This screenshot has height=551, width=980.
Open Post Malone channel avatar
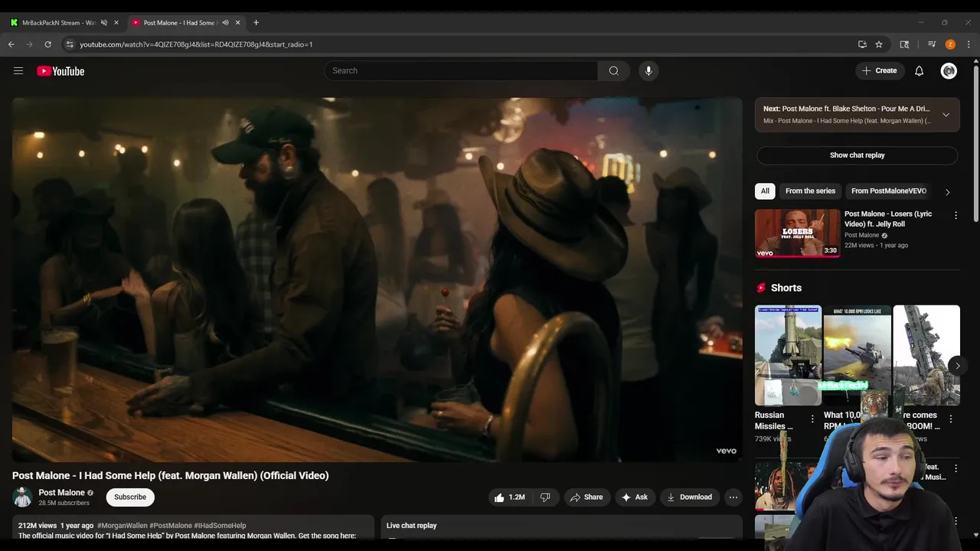(23, 497)
